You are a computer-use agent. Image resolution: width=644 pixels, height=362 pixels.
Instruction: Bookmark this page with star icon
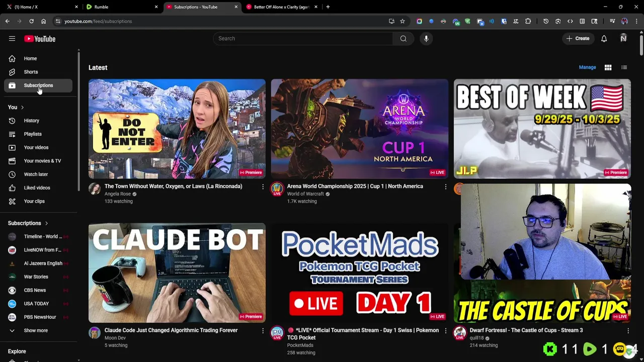[x=403, y=21]
